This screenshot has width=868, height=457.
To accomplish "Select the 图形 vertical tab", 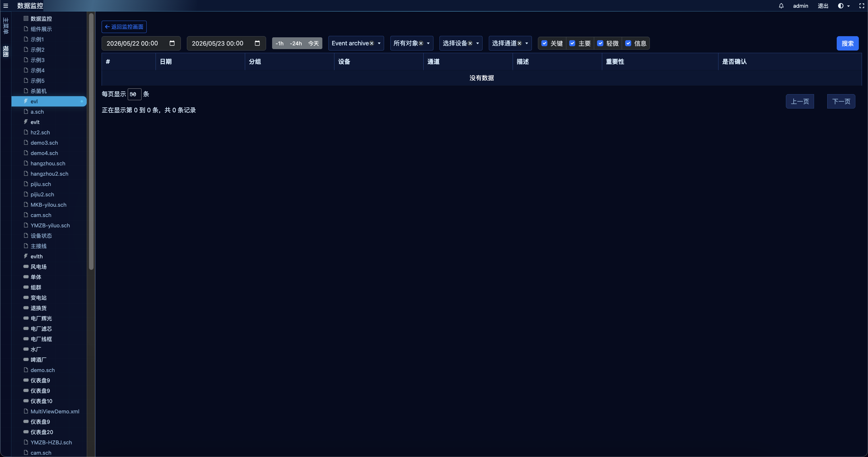I will tap(6, 51).
